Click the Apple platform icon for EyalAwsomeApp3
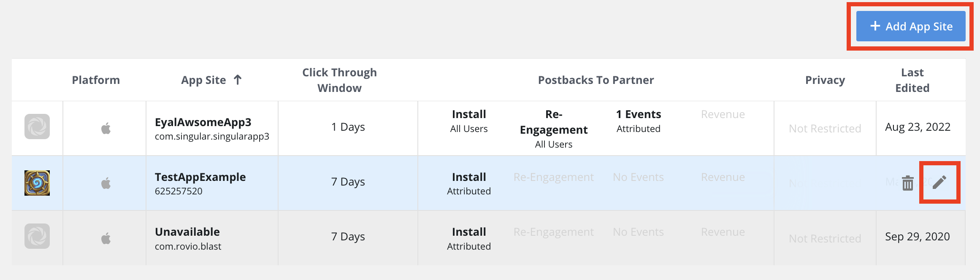 (x=106, y=128)
